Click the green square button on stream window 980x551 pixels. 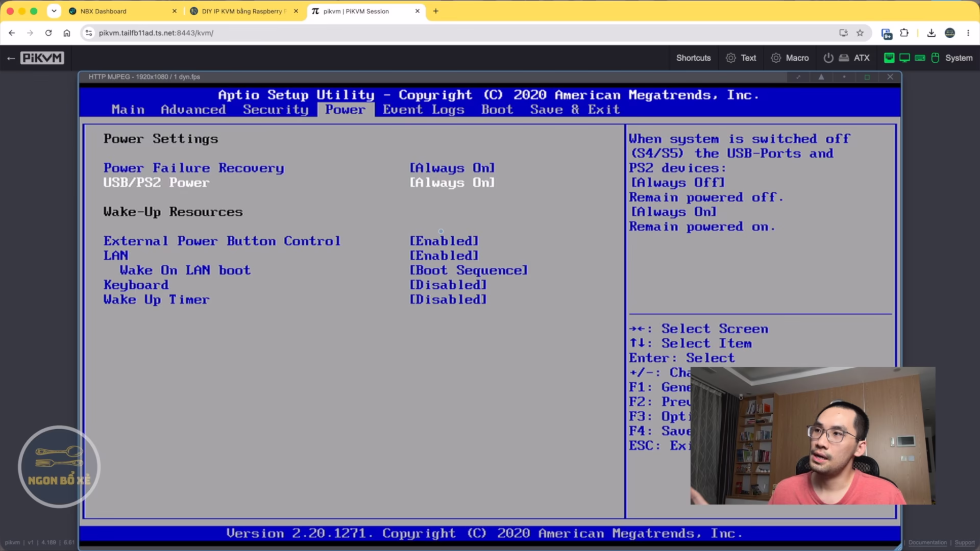pos(867,77)
